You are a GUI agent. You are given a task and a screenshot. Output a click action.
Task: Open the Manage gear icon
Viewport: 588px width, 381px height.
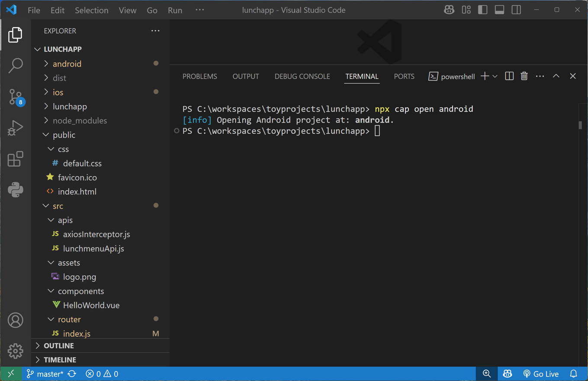click(x=15, y=351)
